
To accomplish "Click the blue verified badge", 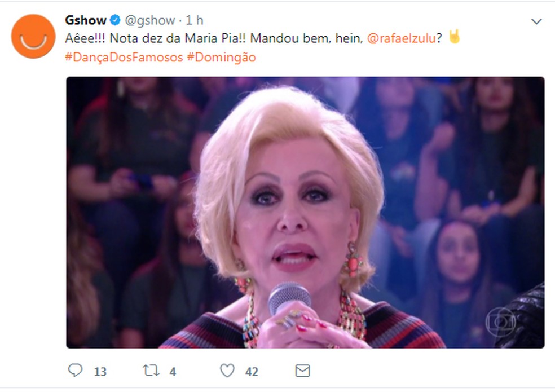I will tap(115, 20).
